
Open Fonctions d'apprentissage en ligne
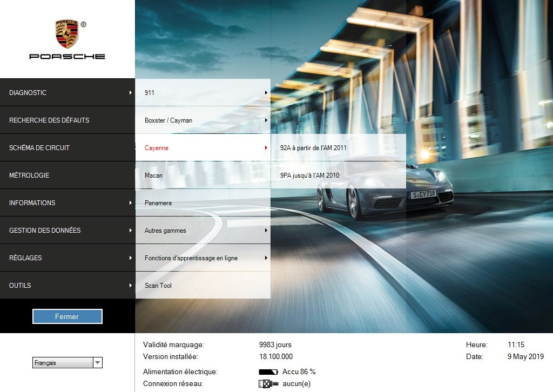pyautogui.click(x=203, y=258)
